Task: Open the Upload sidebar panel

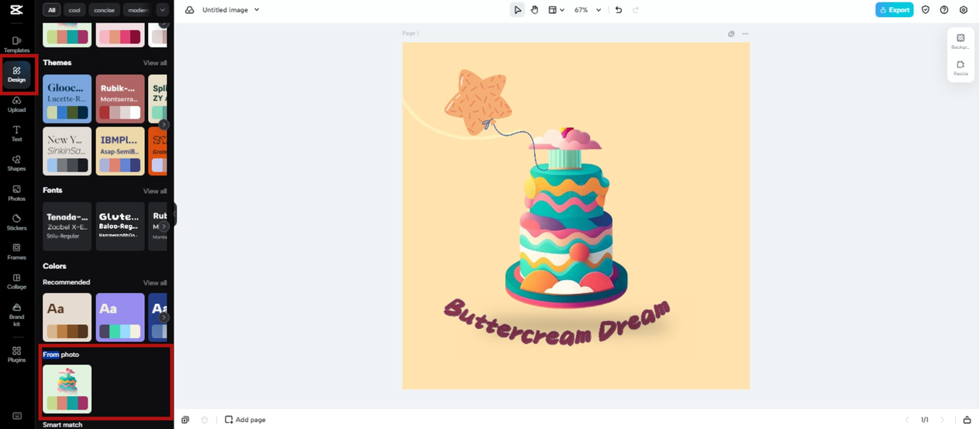Action: (x=16, y=104)
